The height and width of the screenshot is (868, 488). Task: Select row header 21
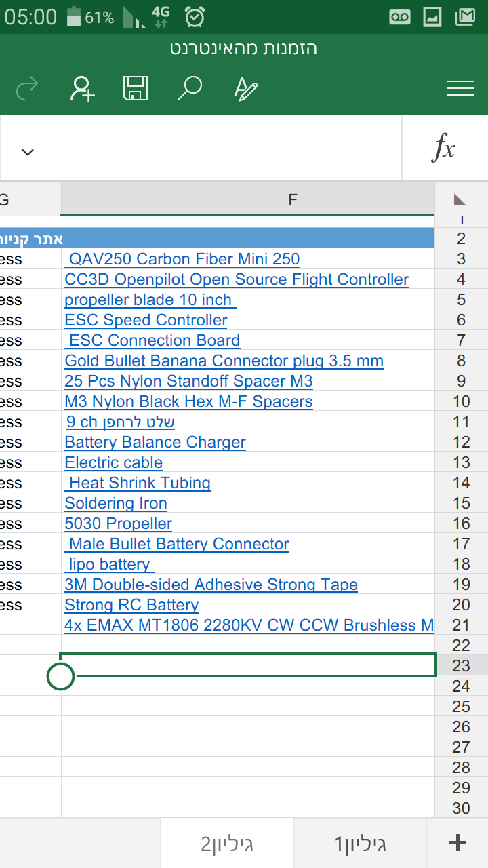pos(462,625)
